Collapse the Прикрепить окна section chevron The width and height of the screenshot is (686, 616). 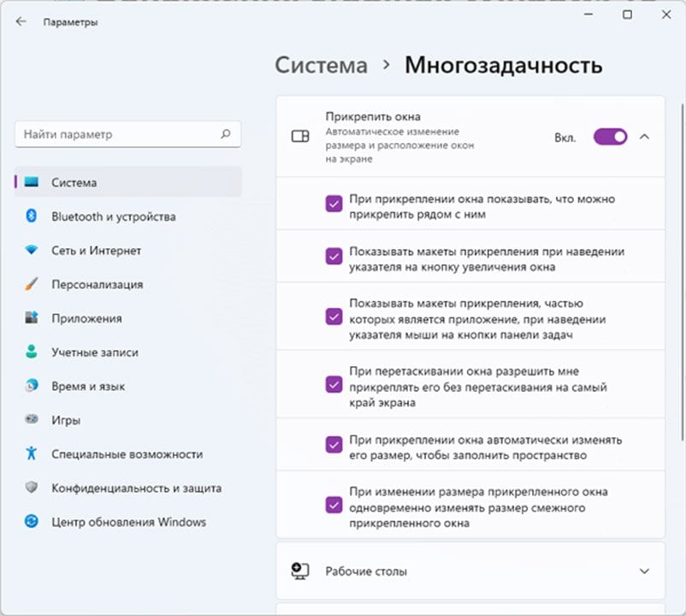[x=644, y=137]
